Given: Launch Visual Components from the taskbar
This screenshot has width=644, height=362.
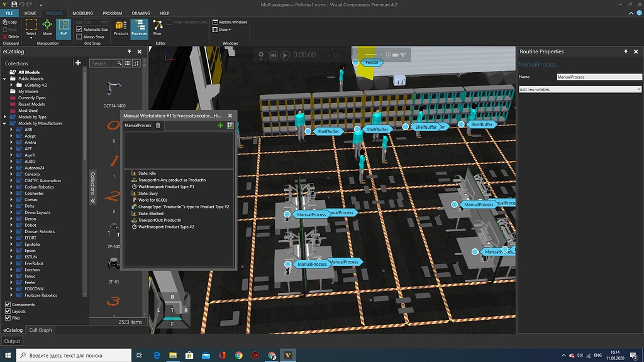Looking at the screenshot, I should coord(289,355).
